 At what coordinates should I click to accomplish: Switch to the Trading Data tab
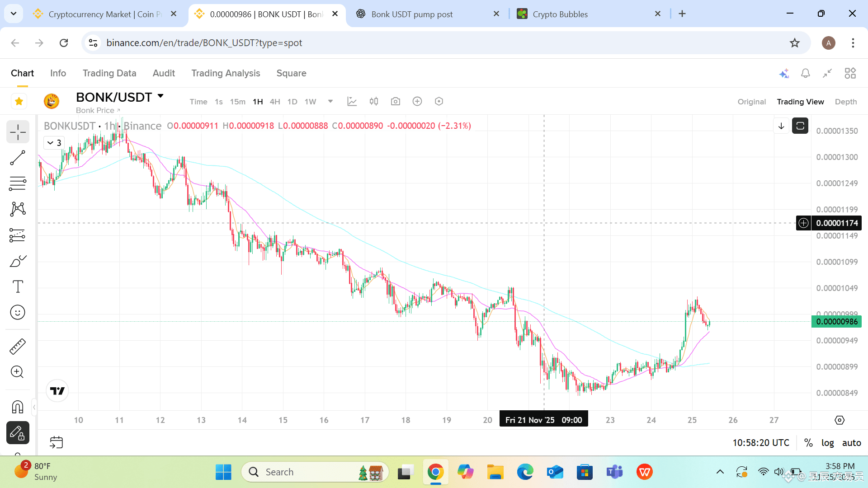click(109, 73)
